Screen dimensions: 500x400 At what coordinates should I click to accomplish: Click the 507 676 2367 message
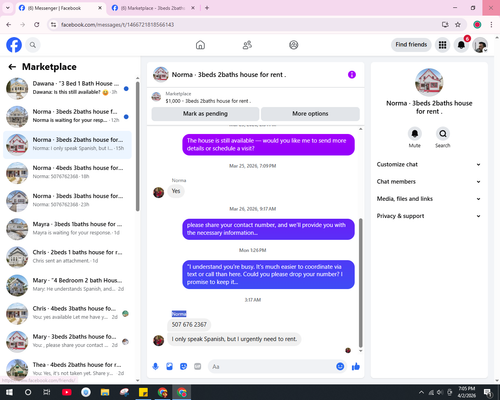tap(189, 325)
